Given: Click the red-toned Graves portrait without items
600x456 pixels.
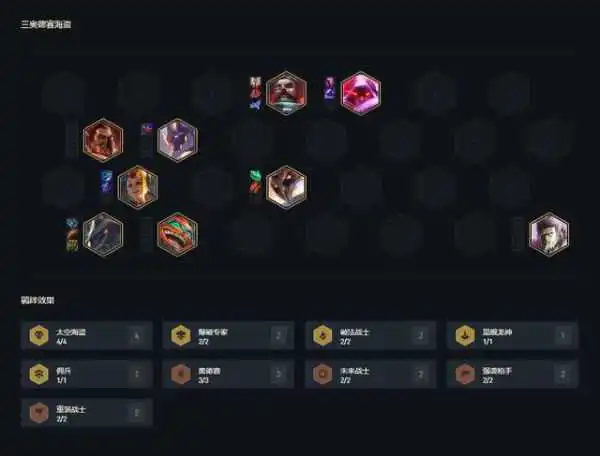Looking at the screenshot, I should click(x=103, y=140).
